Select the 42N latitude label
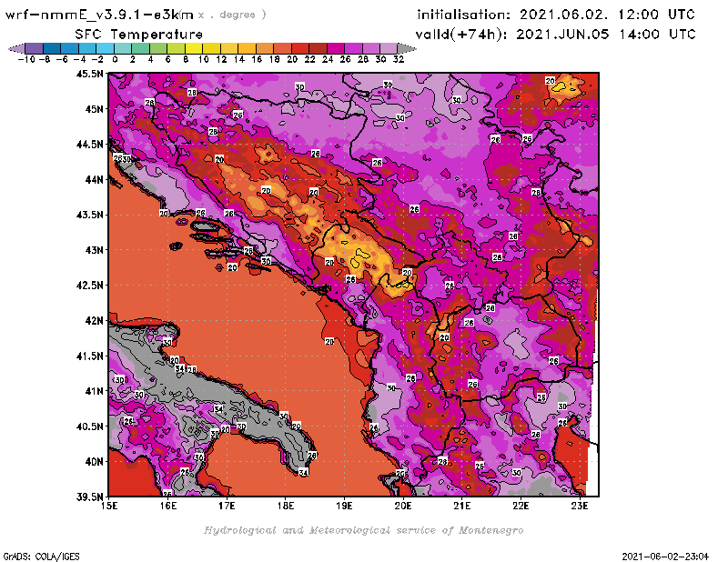This screenshot has height=562, width=728. tap(94, 320)
